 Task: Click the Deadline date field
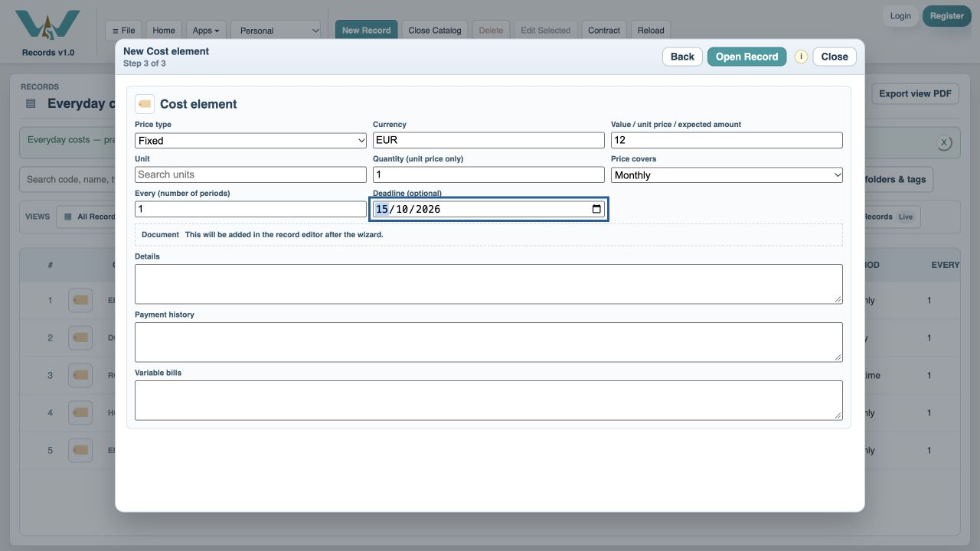click(488, 209)
